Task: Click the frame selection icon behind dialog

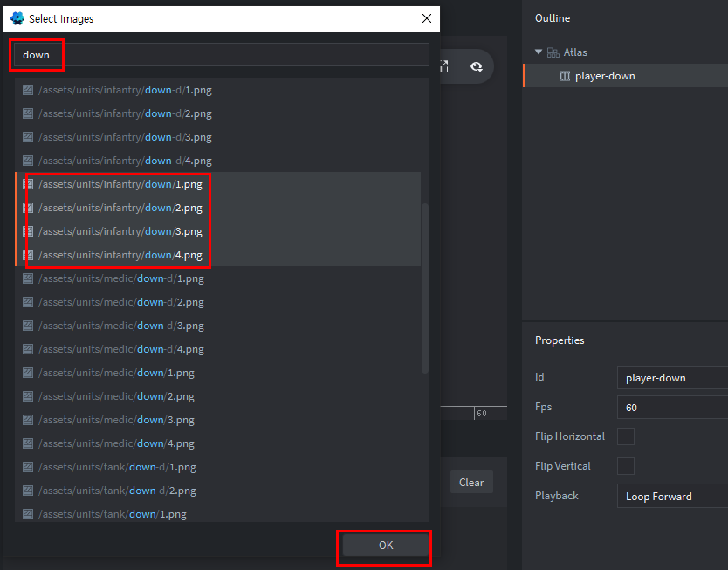Action: click(444, 67)
